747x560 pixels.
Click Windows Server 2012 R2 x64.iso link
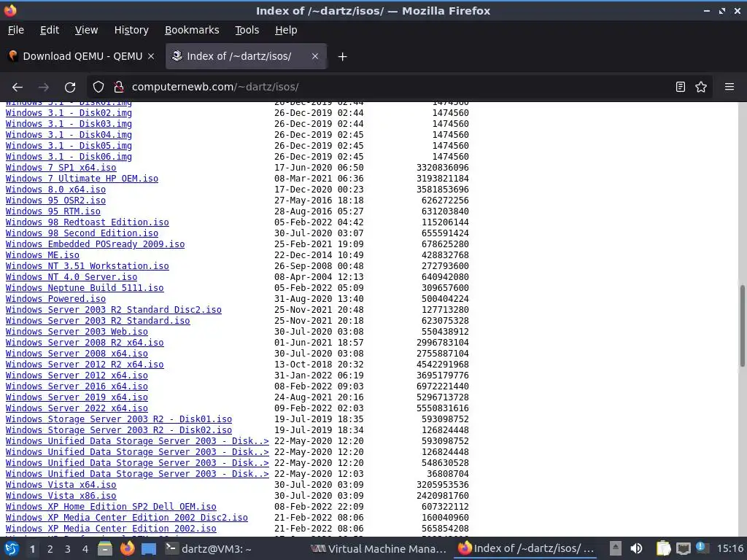pos(85,365)
